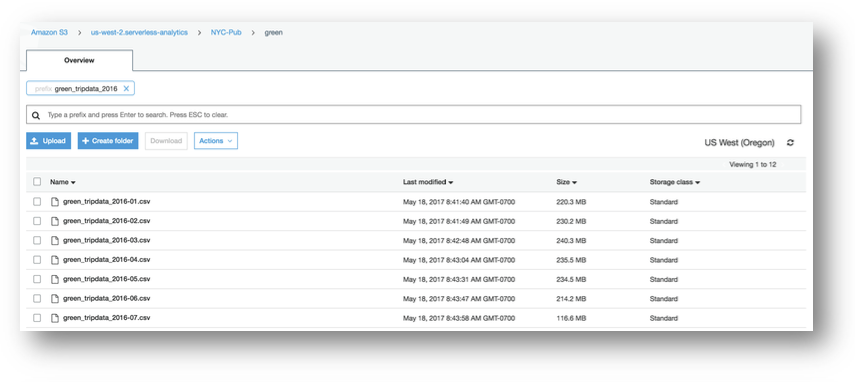Open green_tripdata_2016-06.csv file

[106, 299]
